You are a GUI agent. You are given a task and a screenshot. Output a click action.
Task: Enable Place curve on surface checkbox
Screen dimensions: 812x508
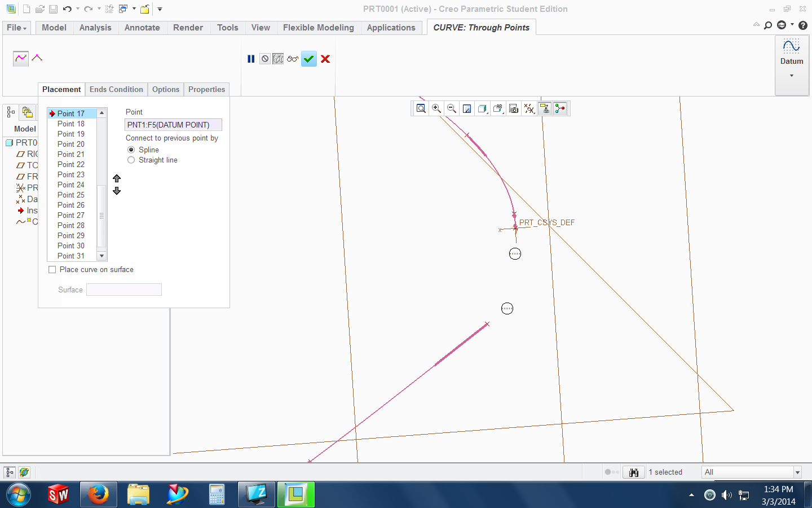coord(52,270)
